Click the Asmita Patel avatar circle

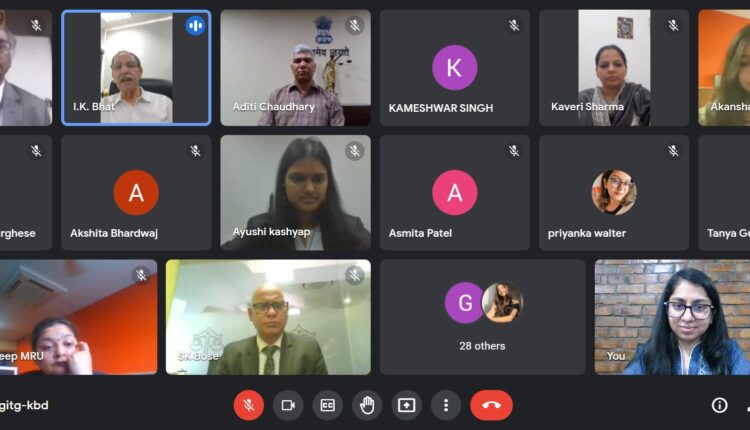[454, 192]
